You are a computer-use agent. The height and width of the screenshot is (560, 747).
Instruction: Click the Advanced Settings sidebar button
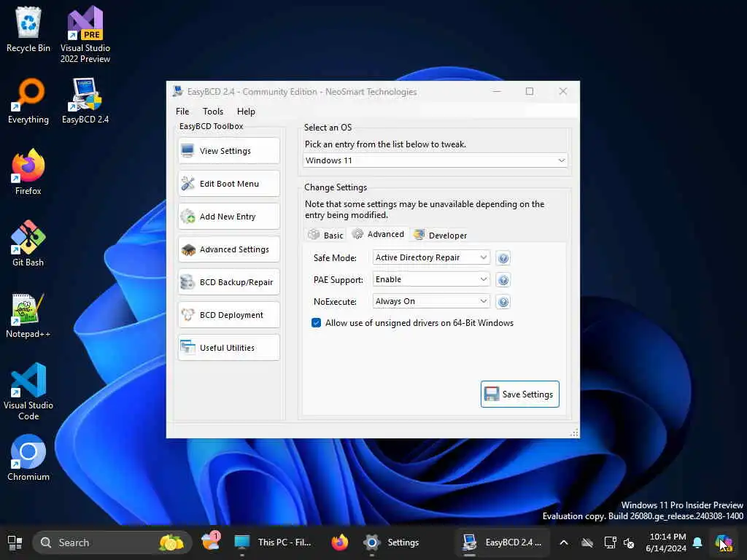[228, 249]
